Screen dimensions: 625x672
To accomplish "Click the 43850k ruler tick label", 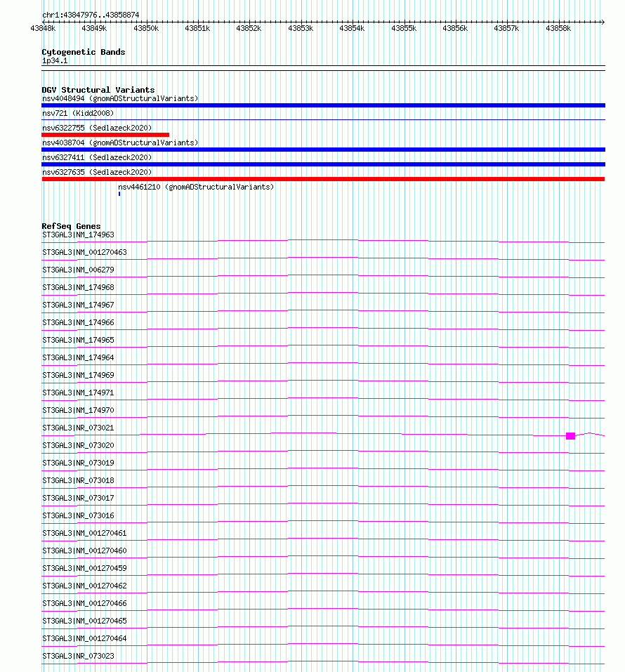I will tap(146, 28).
